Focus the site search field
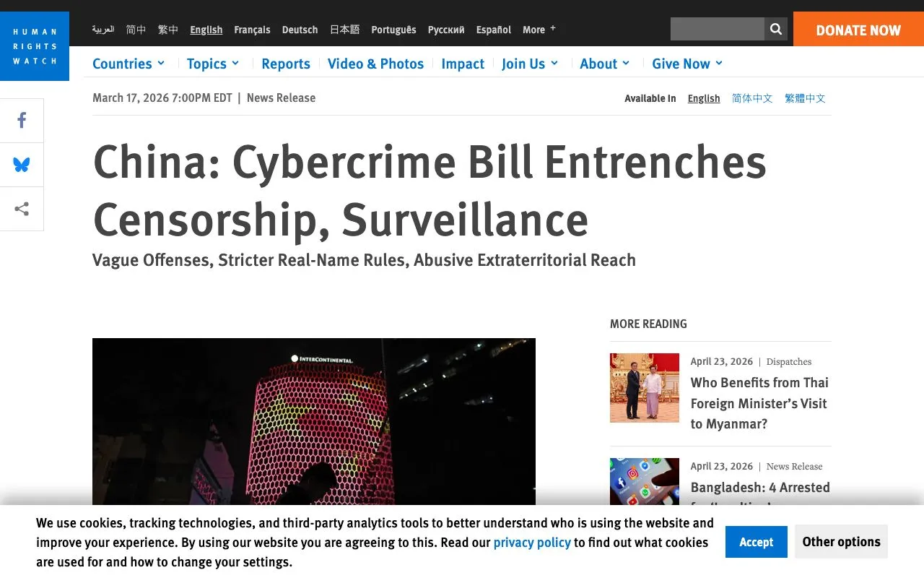Image resolution: width=924 pixels, height=578 pixels. click(717, 29)
